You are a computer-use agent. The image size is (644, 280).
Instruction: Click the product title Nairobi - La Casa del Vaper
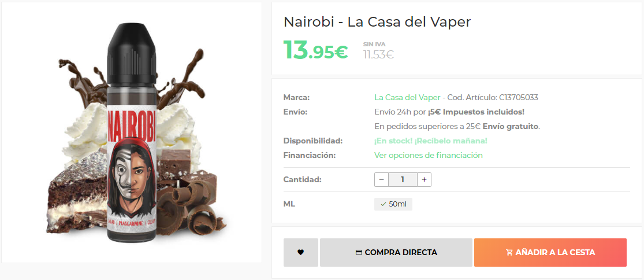pyautogui.click(x=377, y=22)
